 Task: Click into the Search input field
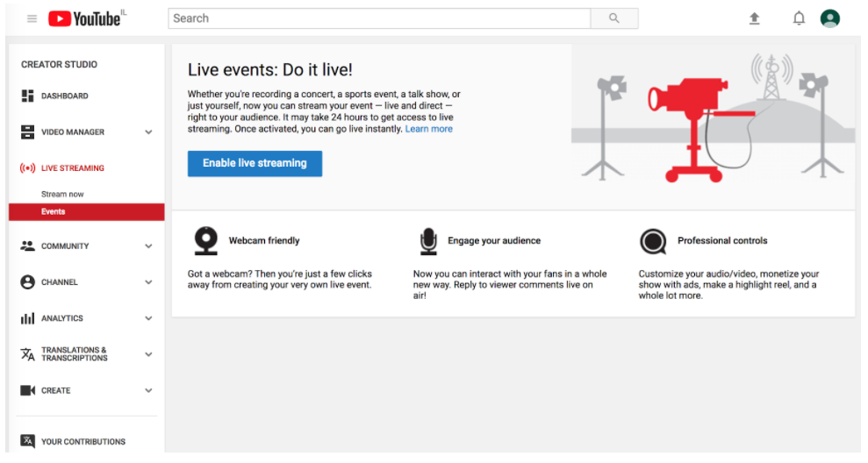click(379, 18)
